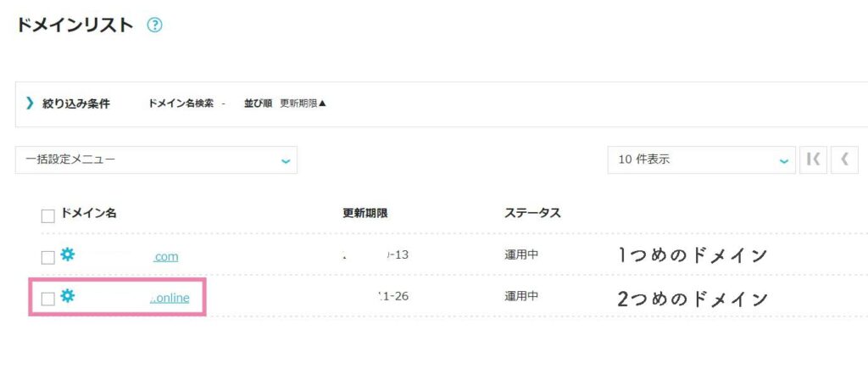Open the .online domain link
This screenshot has width=868, height=386.
pos(170,298)
